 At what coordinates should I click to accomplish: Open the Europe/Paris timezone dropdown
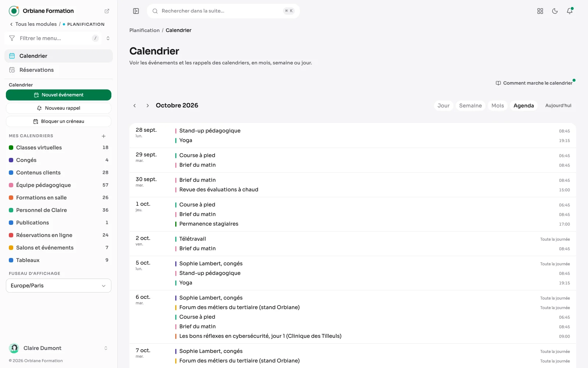tap(58, 286)
